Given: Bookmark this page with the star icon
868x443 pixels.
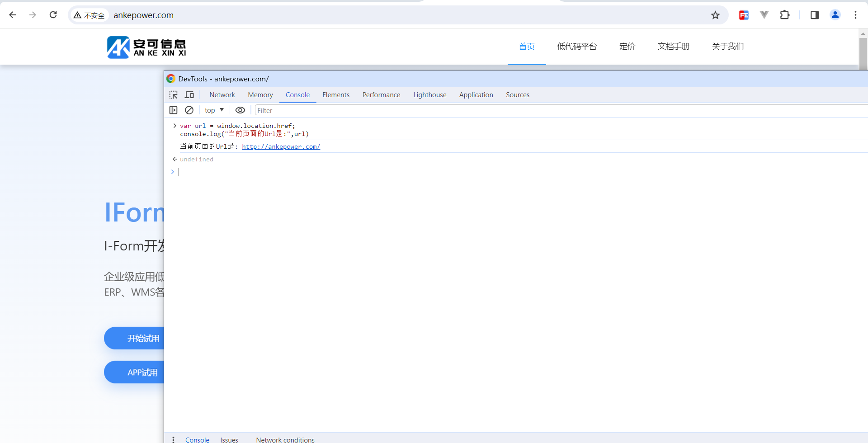Looking at the screenshot, I should [x=715, y=15].
